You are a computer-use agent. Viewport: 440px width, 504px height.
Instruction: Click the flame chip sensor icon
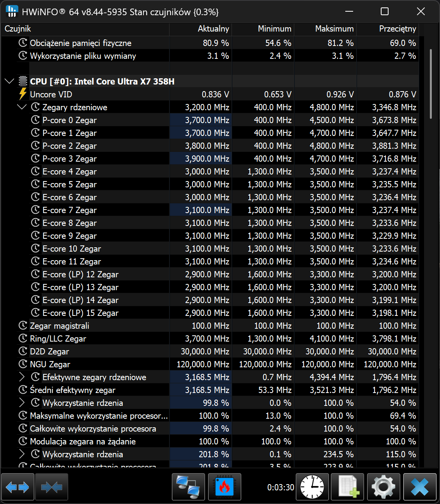(224, 487)
